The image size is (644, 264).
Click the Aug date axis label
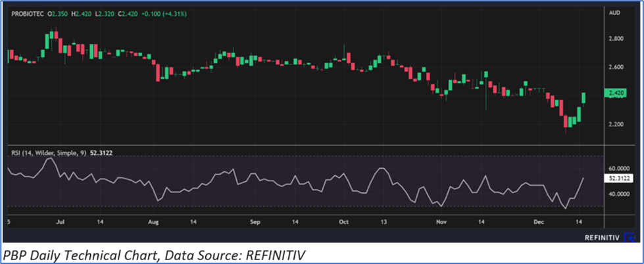click(153, 222)
